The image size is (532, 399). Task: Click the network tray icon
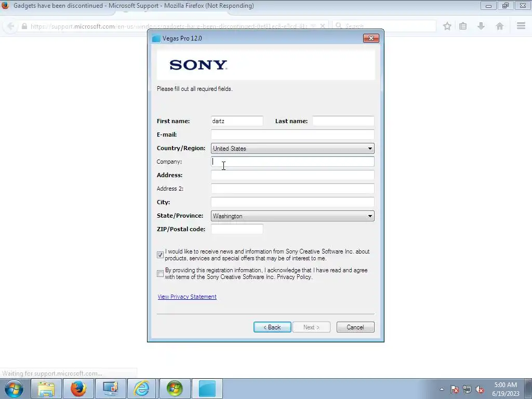pos(467,389)
